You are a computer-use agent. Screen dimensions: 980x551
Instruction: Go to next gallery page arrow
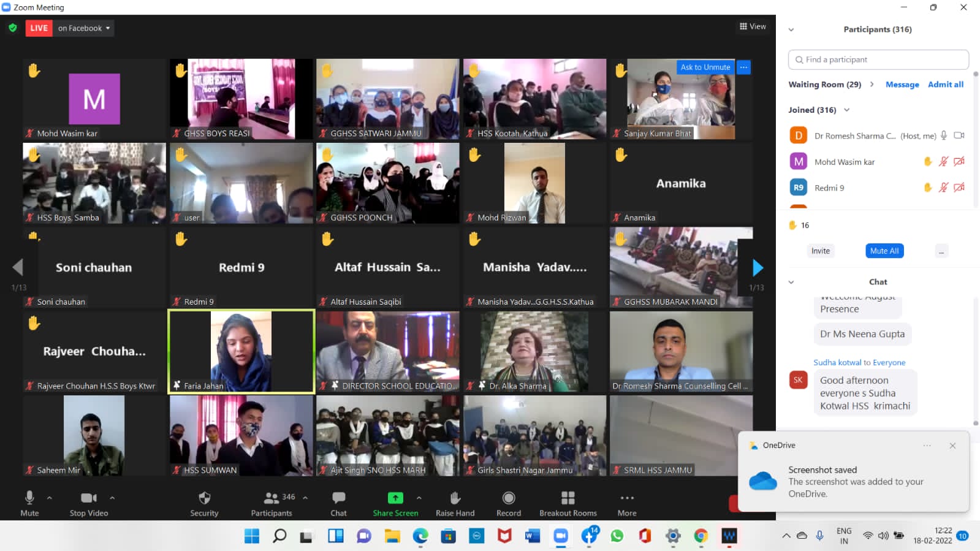click(758, 268)
